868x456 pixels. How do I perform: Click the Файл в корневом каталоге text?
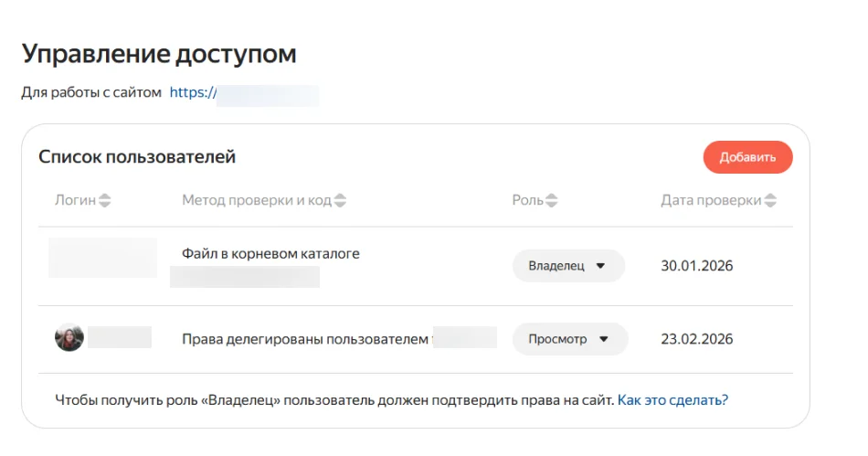271,253
